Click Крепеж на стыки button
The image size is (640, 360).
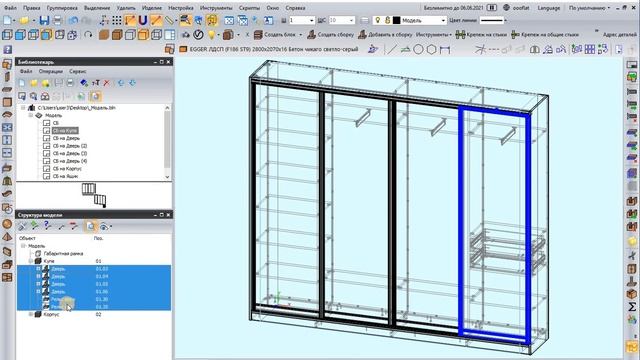tap(480, 35)
